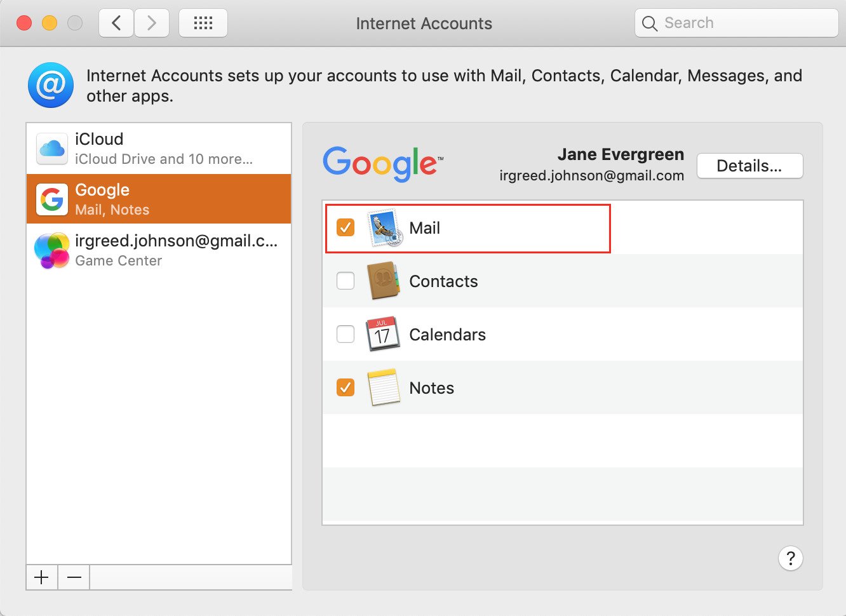Image resolution: width=846 pixels, height=616 pixels.
Task: Enable the Calendars checkbox
Action: [x=346, y=334]
